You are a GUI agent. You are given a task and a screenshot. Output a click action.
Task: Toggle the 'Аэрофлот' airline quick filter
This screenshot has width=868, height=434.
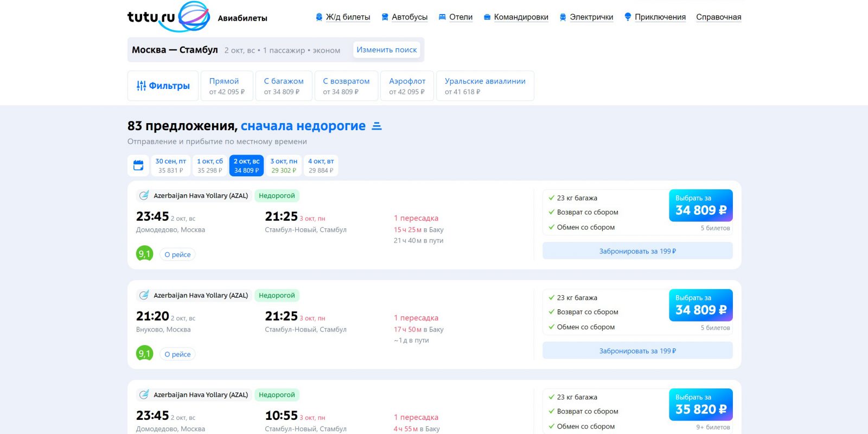coord(407,86)
